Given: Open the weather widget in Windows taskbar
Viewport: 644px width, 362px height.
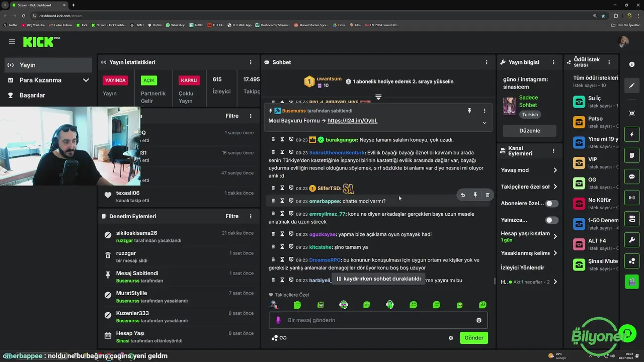Looking at the screenshot, I should click(x=557, y=356).
